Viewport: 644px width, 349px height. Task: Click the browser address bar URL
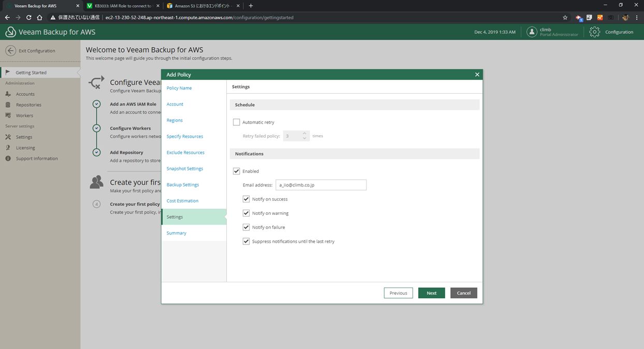point(199,18)
